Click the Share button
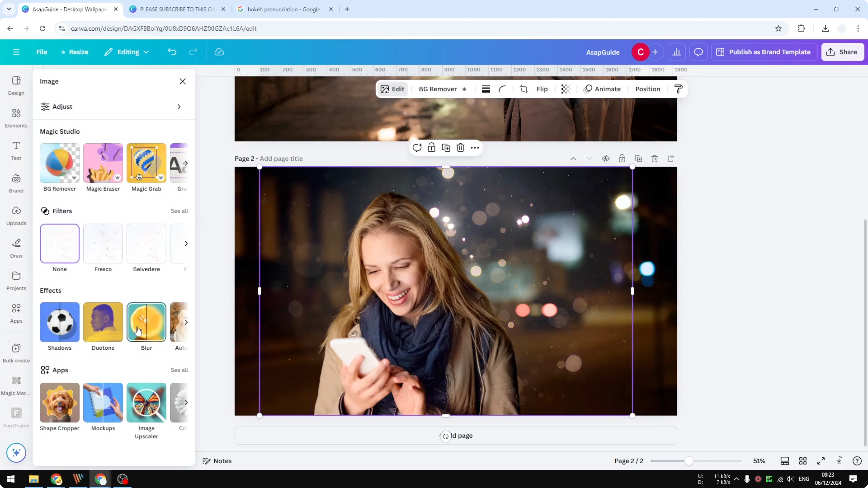This screenshot has width=868, height=488. pos(842,52)
